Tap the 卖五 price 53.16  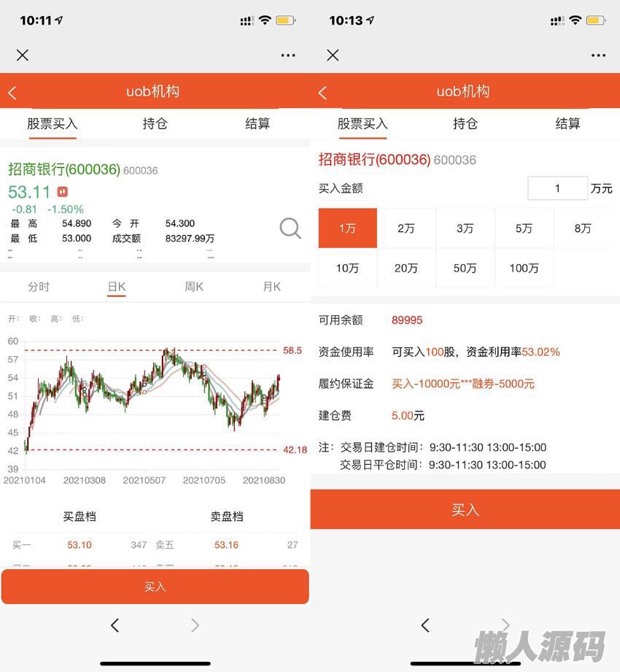coord(226,545)
